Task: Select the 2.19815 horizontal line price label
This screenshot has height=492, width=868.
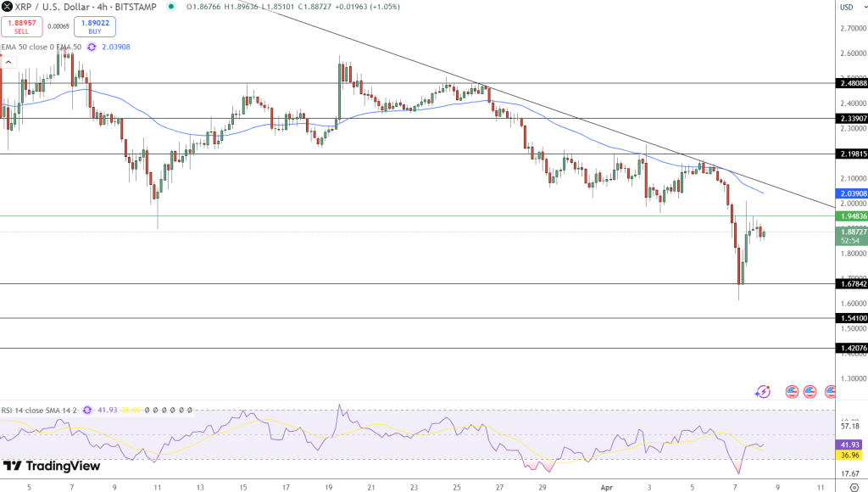Action: [852, 154]
